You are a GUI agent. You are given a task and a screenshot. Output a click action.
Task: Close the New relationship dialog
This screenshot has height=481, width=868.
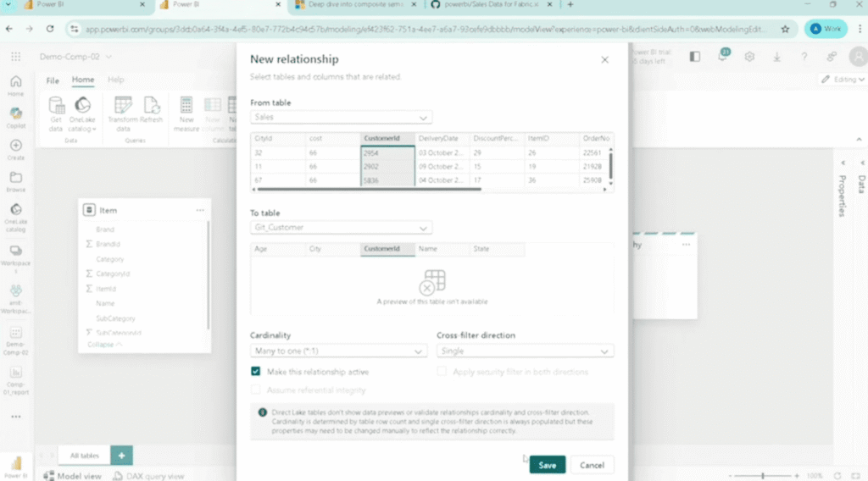tap(604, 60)
